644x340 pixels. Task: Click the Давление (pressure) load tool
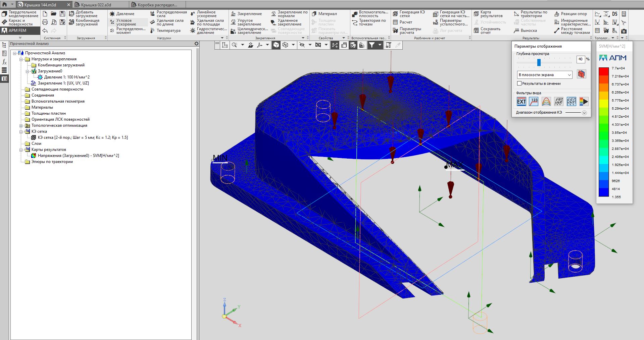[x=122, y=14]
